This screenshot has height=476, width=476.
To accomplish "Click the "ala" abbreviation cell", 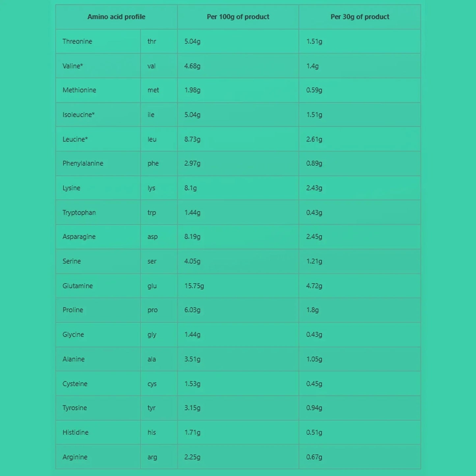I will click(x=152, y=359).
